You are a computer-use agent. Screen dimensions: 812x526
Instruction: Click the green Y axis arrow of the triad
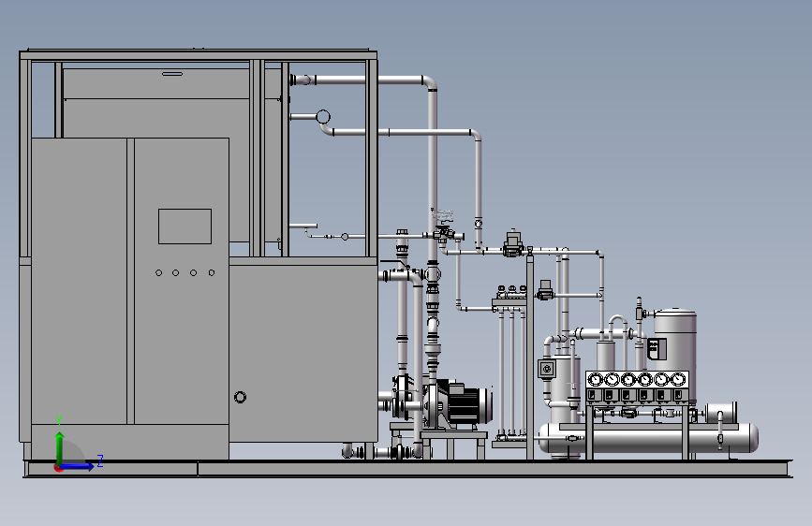pos(60,447)
